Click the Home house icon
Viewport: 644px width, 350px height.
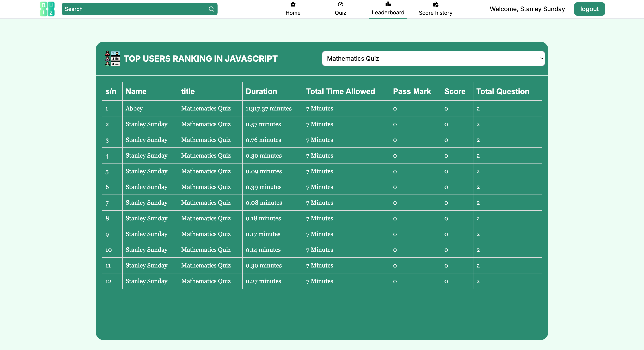293,4
